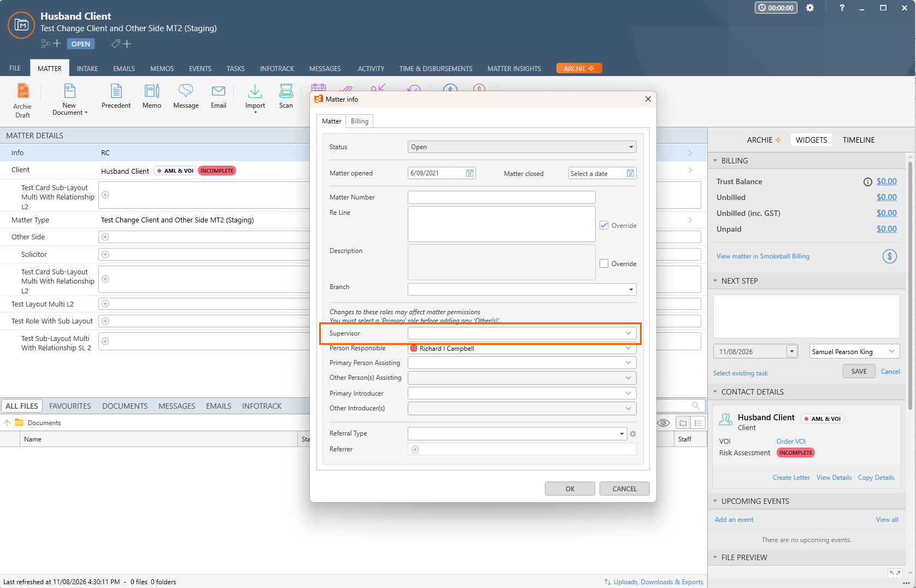Click Create Letter link
This screenshot has width=916, height=588.
click(791, 478)
